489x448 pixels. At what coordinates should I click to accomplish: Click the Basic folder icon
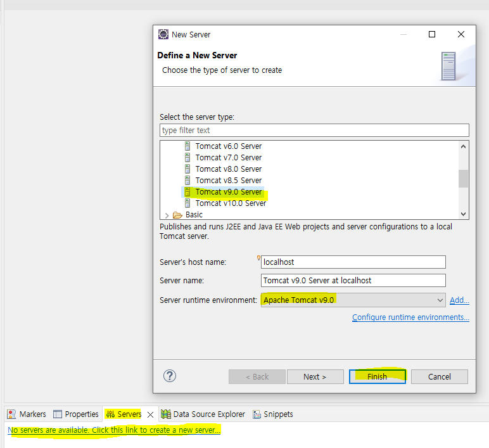[177, 215]
